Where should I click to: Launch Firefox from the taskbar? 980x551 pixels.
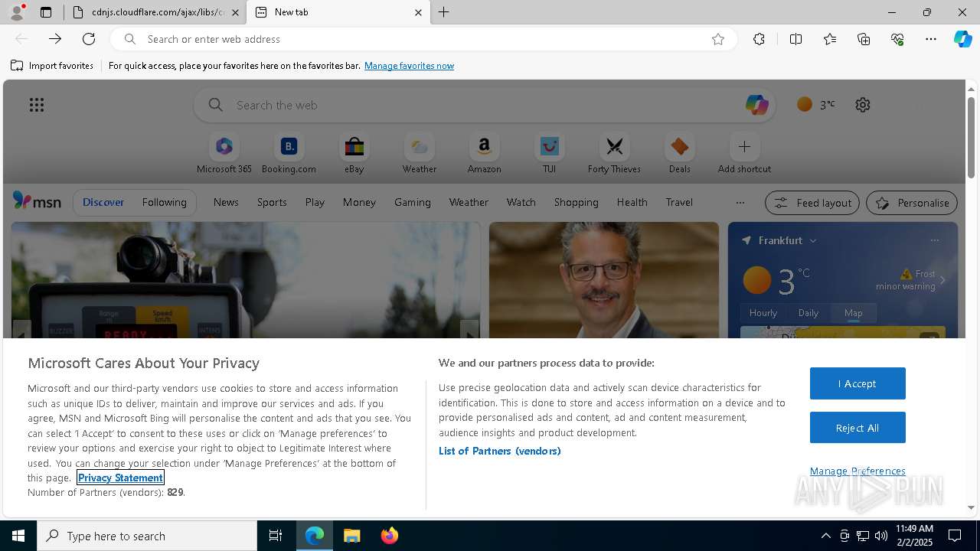coord(389,536)
